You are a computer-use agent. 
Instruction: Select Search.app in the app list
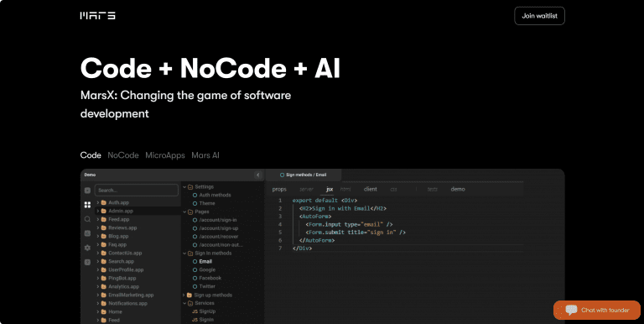(x=121, y=262)
